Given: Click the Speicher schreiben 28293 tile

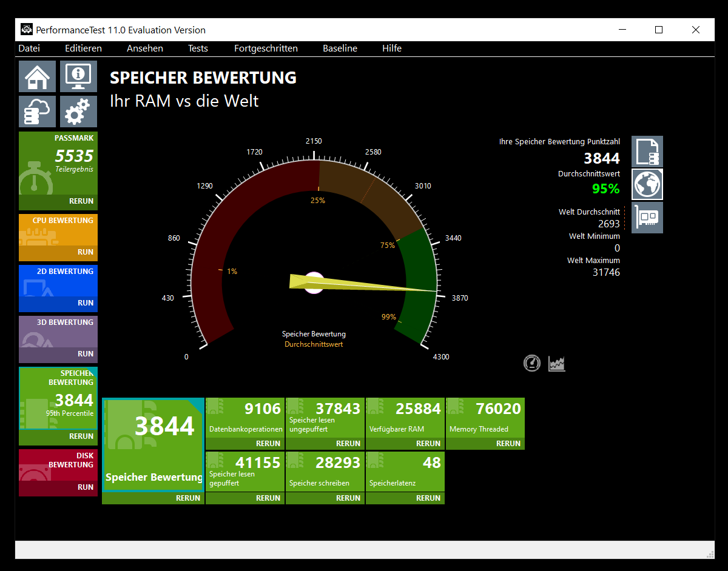Looking at the screenshot, I should tap(325, 472).
